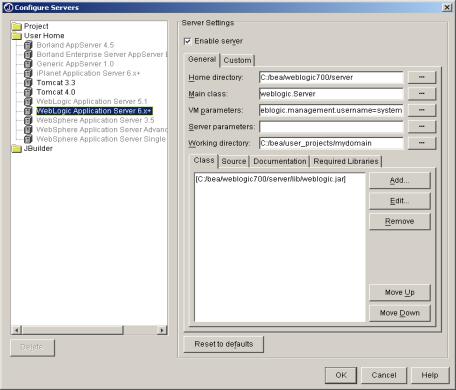
Task: Click ellipsis button next to Server parameters
Action: pyautogui.click(x=422, y=127)
